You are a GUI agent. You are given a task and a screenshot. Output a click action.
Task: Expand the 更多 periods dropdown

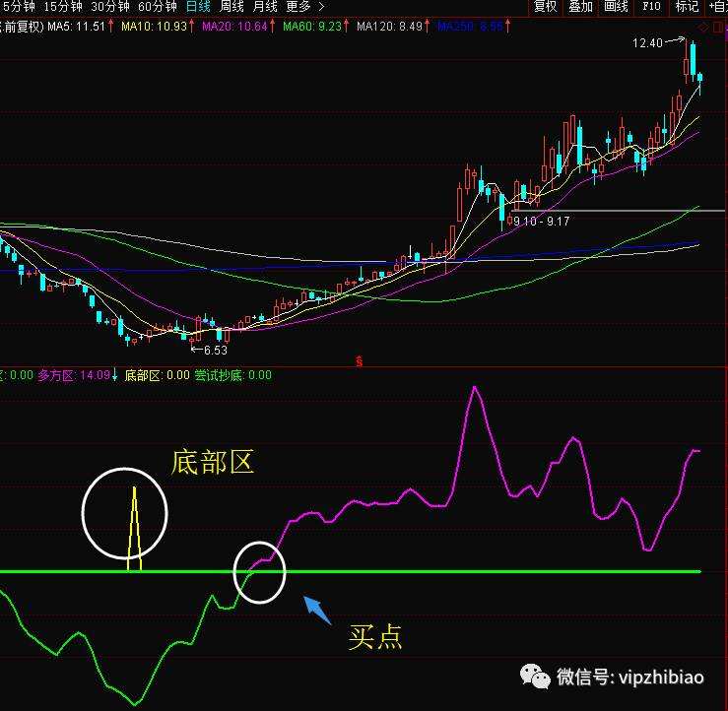click(x=305, y=7)
